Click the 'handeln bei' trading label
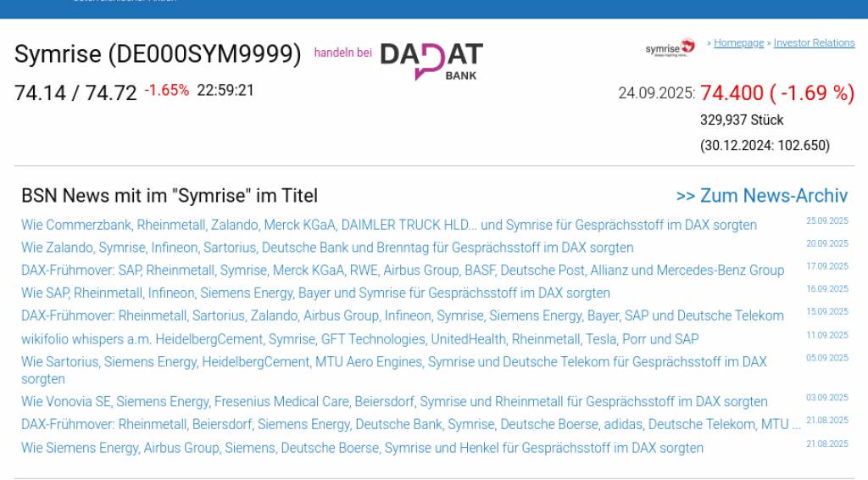This screenshot has height=480, width=868. [x=342, y=53]
